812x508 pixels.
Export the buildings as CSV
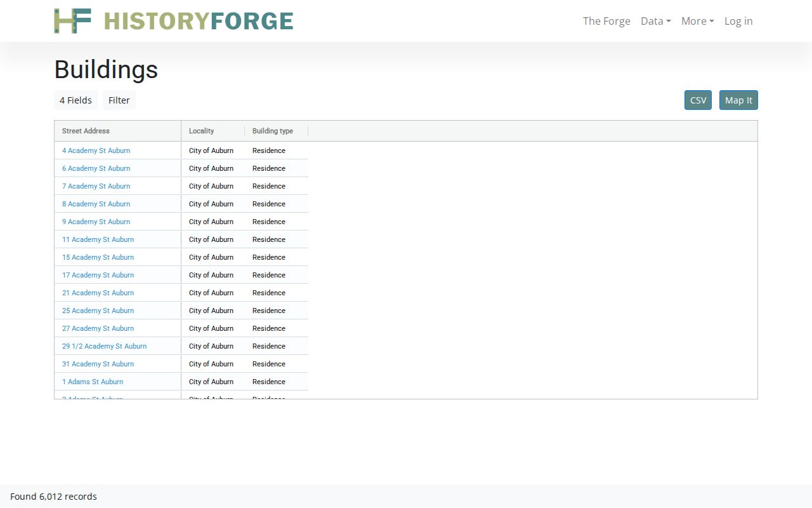[x=698, y=100]
